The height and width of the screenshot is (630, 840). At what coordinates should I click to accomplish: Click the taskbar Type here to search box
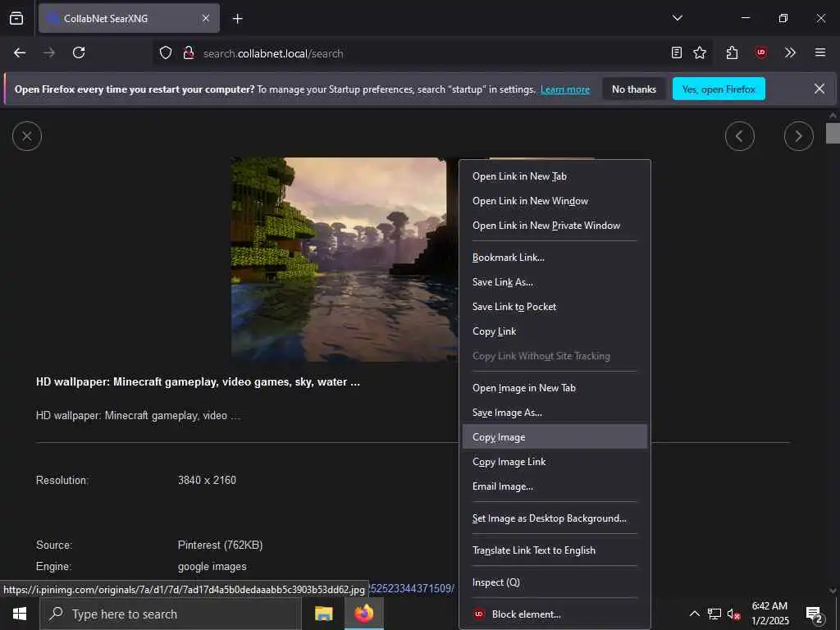coord(171,614)
